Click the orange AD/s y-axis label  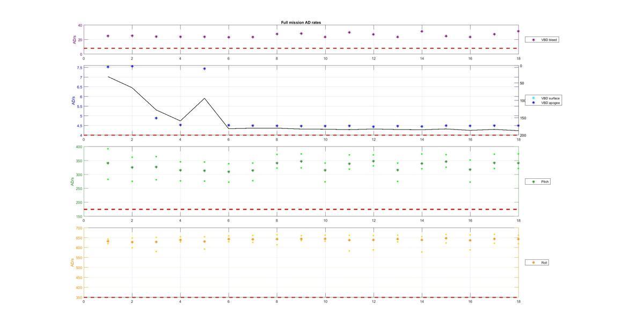tap(72, 263)
